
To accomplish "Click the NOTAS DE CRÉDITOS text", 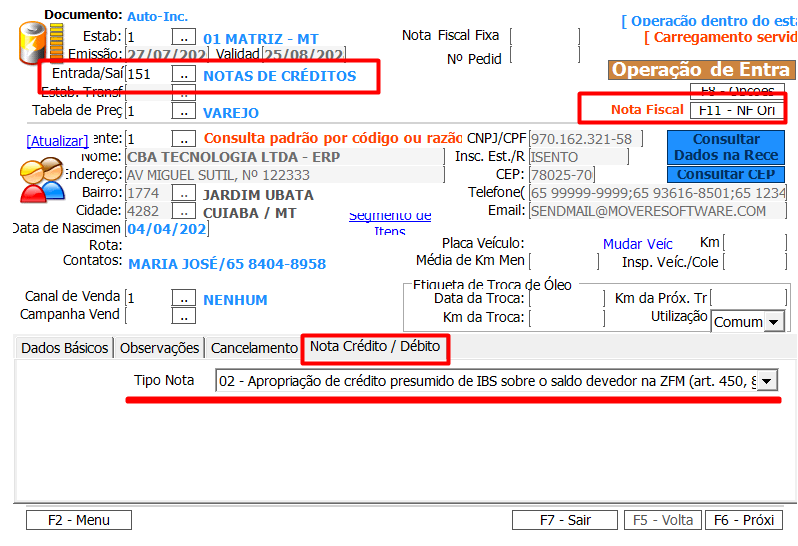I will [279, 76].
